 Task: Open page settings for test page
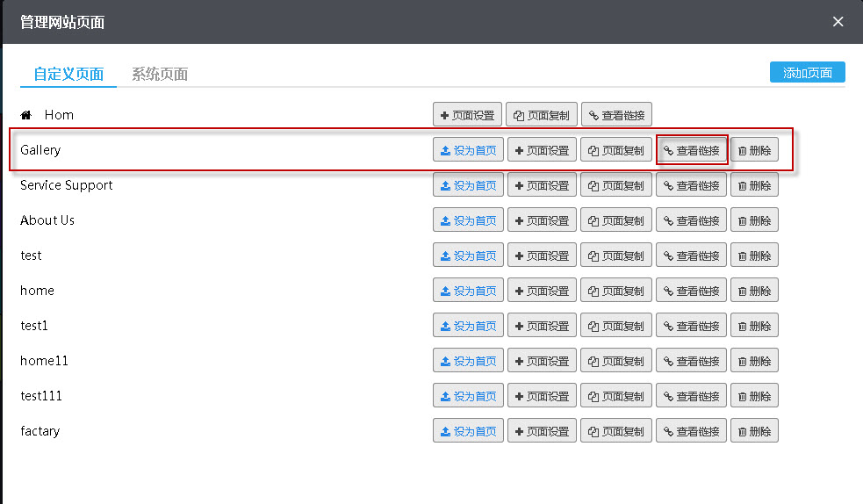point(542,256)
